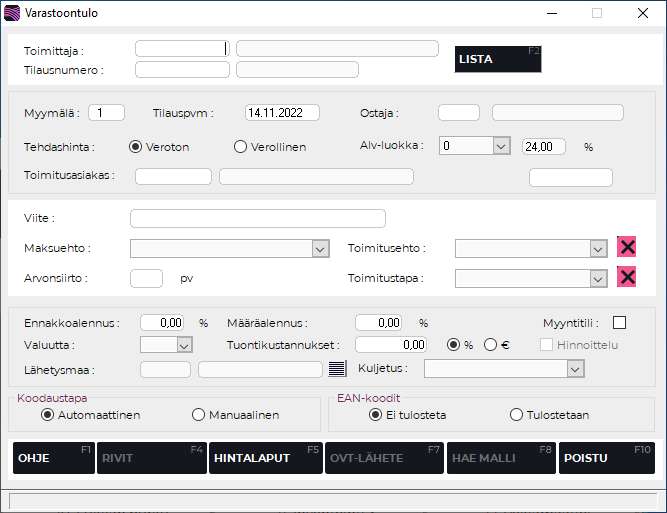This screenshot has width=667, height=513.
Task: Click the pink X next to Toimitusehto
Action: pos(627,248)
